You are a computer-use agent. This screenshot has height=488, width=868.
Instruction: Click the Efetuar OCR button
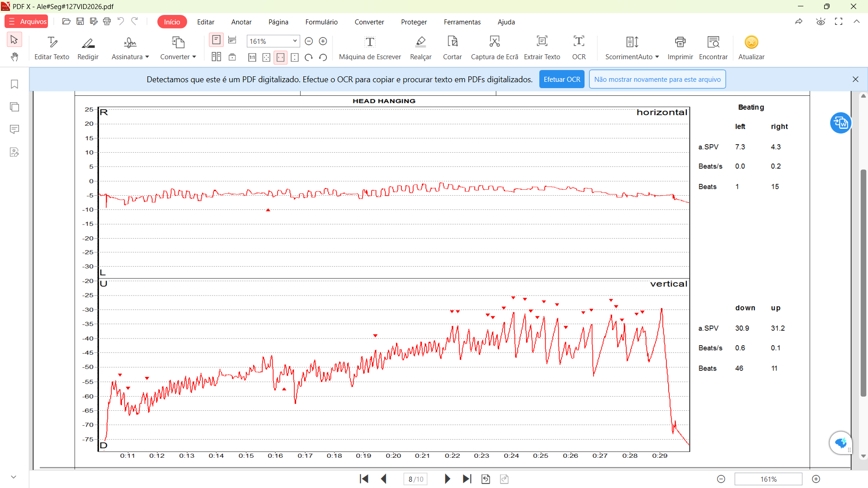tap(561, 79)
